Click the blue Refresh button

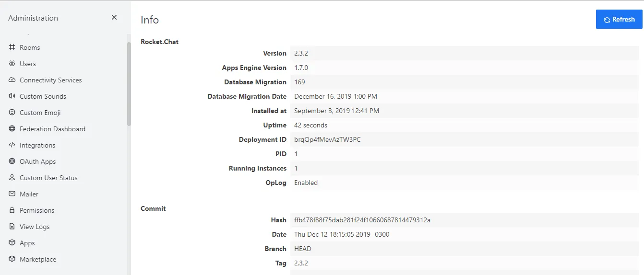619,19
